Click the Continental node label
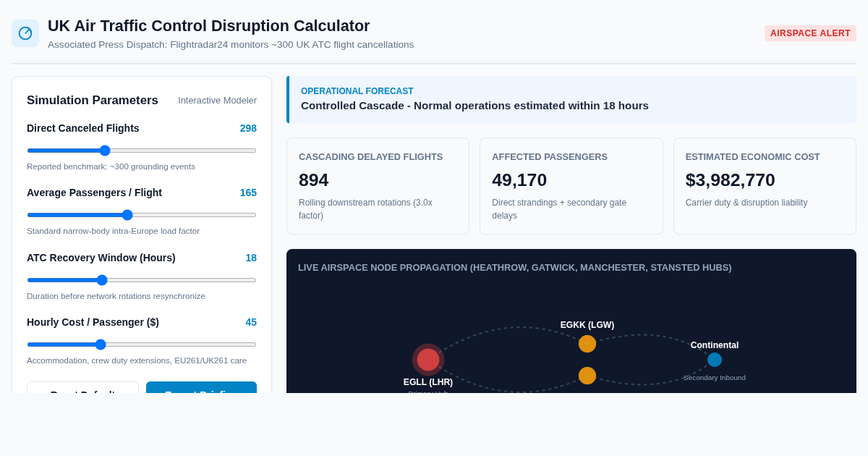The width and height of the screenshot is (868, 456). [x=715, y=345]
